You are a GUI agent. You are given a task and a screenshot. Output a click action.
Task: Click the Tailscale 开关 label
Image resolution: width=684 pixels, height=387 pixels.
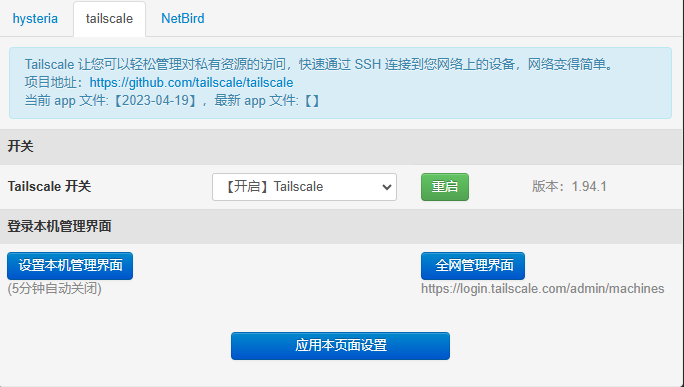49,187
